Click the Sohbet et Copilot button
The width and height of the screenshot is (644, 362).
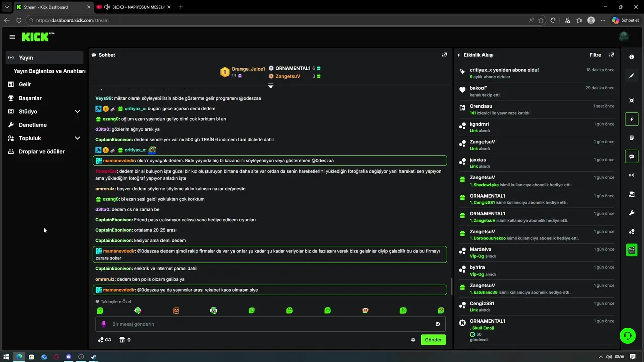point(625,20)
